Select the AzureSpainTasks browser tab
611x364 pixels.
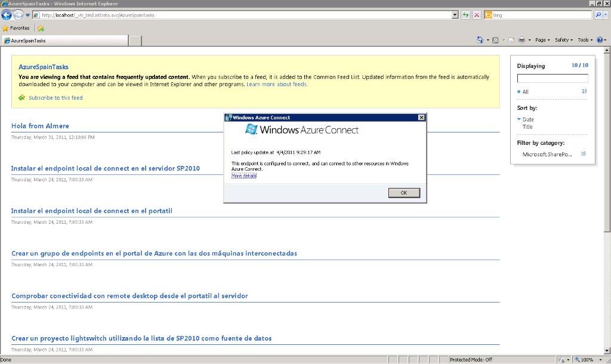click(x=64, y=41)
